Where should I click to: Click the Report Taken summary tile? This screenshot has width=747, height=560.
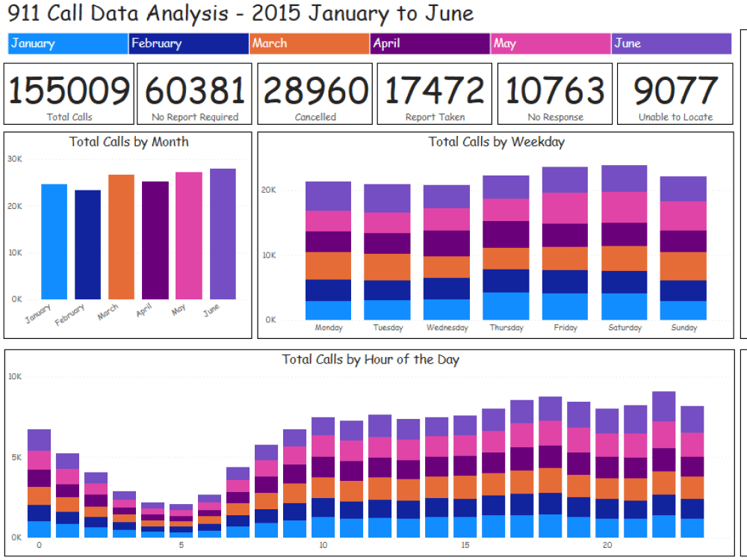point(434,92)
